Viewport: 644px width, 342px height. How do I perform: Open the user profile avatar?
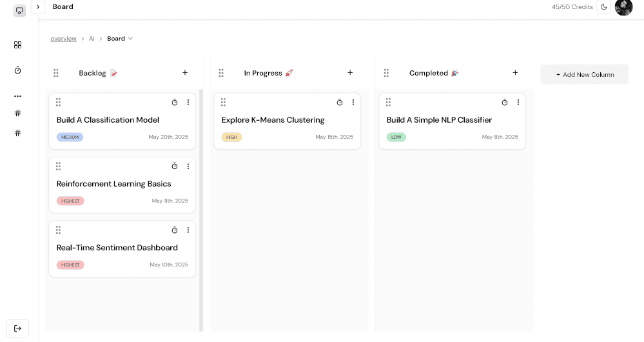[623, 7]
